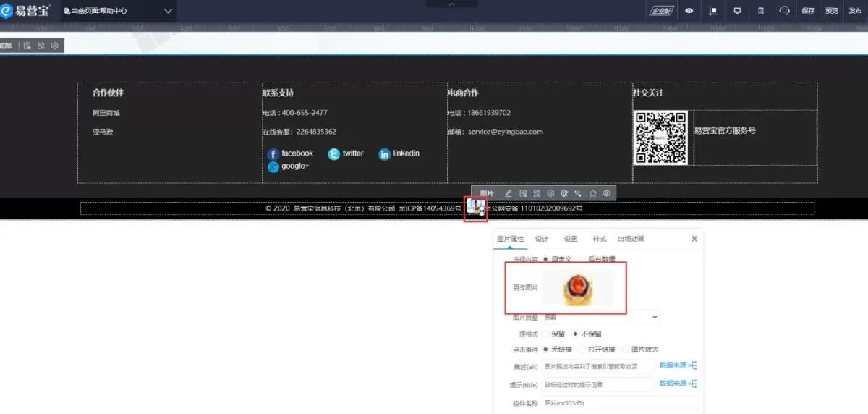Image resolution: width=868 pixels, height=414 pixels.
Task: Switch to desktop view icon
Action: 737,11
